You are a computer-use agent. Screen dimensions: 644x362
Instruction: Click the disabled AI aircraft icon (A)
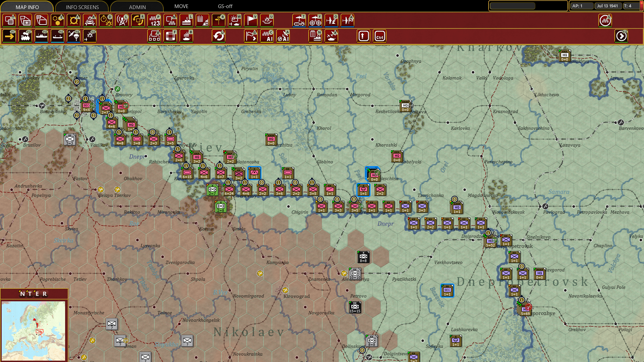coord(283,36)
